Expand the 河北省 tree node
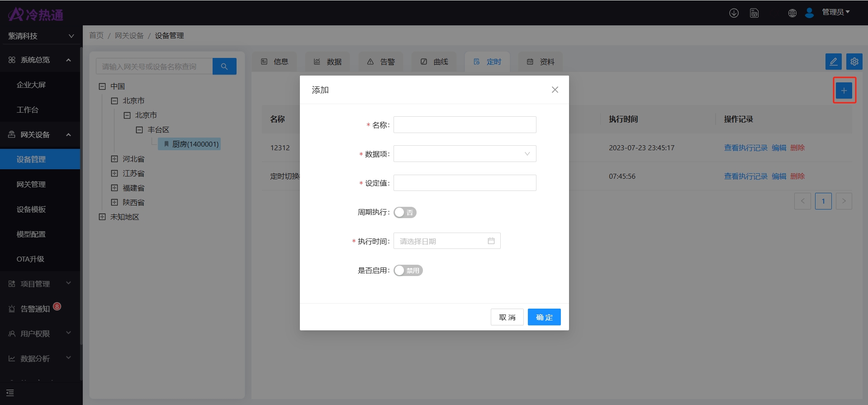The width and height of the screenshot is (868, 405). pos(114,159)
